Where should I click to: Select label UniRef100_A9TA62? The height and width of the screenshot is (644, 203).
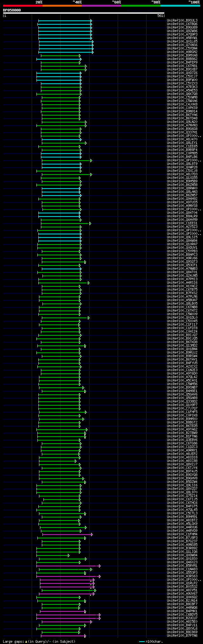click(x=182, y=429)
